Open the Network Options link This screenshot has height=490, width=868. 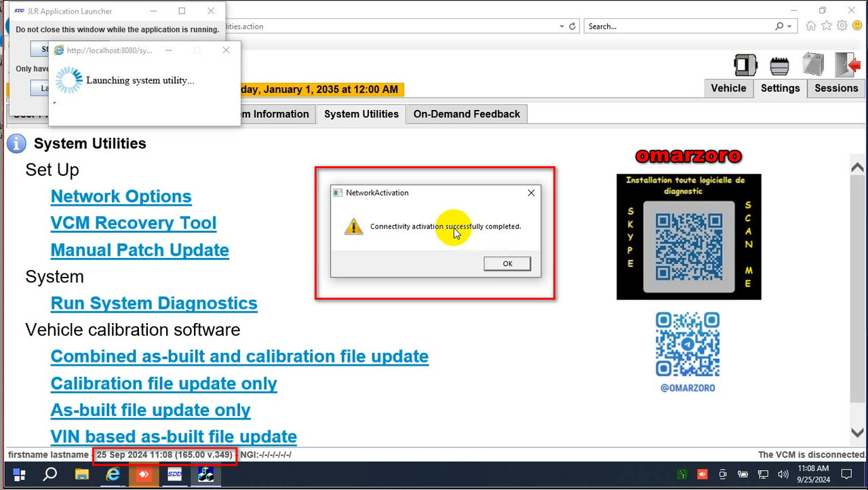(x=121, y=196)
